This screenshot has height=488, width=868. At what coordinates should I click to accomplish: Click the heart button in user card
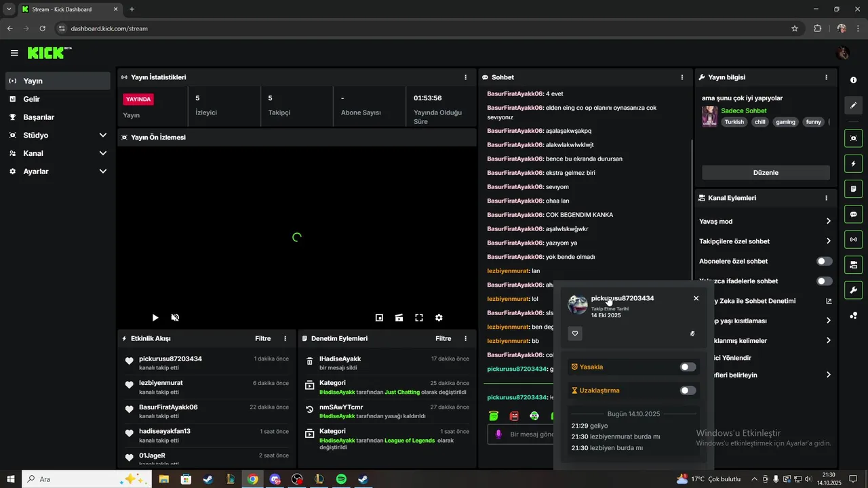(575, 333)
